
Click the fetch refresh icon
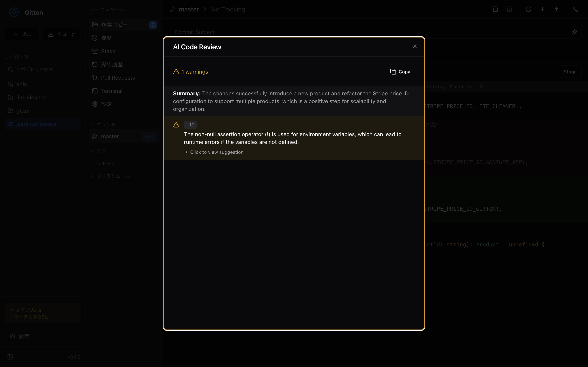pos(528,9)
